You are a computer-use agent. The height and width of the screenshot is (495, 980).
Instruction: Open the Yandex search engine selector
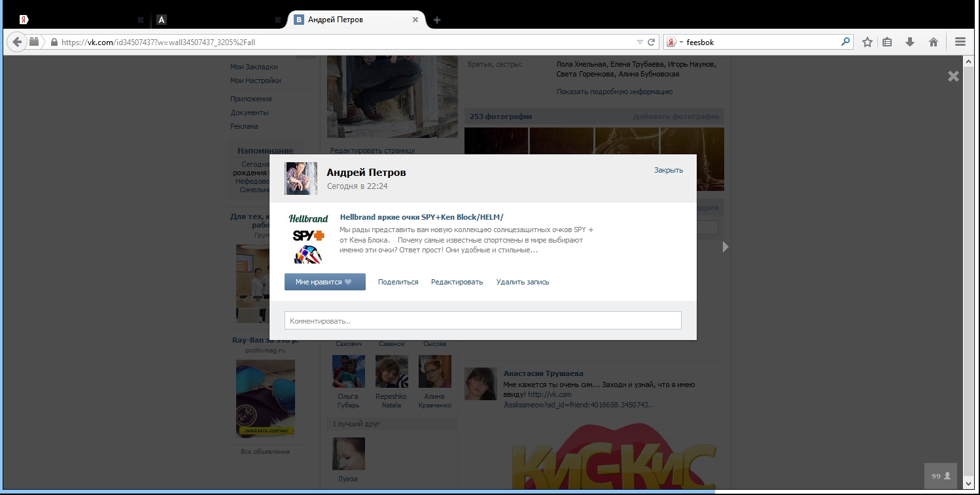pos(674,42)
